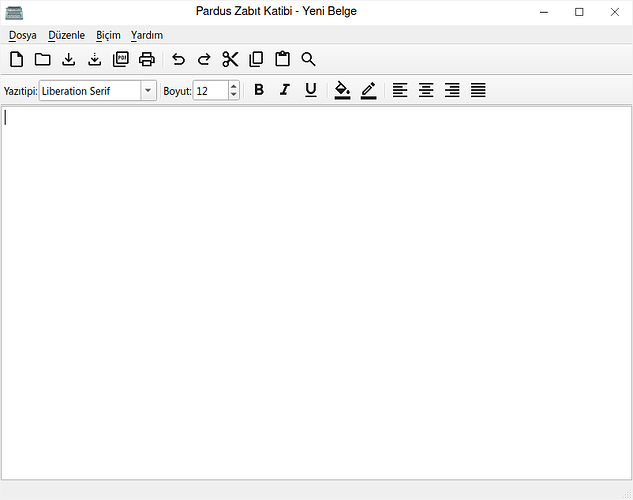Create a new document with the blank page icon
Image resolution: width=633 pixels, height=500 pixels.
[16, 59]
